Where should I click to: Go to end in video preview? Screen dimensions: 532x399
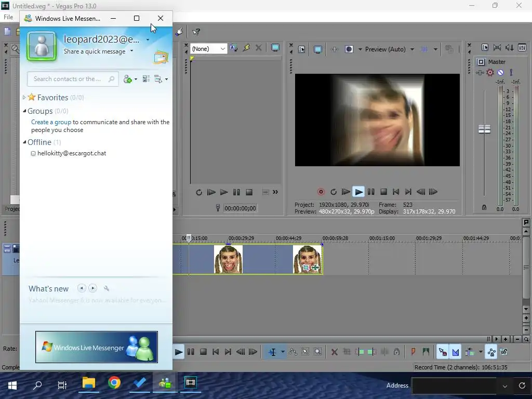(408, 192)
